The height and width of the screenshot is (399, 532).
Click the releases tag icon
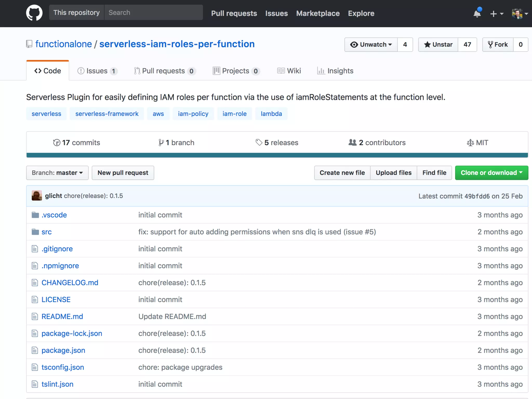click(x=259, y=142)
